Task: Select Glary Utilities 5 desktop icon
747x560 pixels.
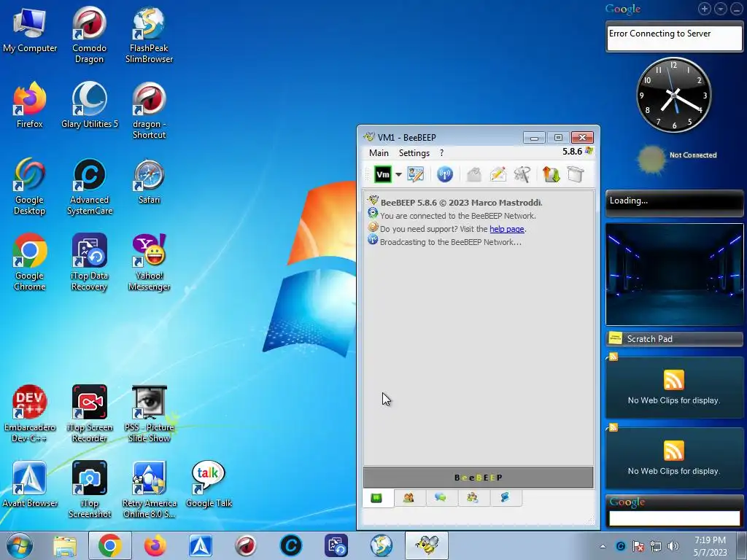Action: pos(90,105)
